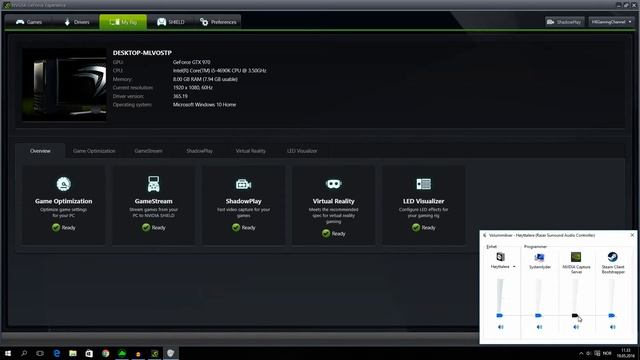Click the Steam Client Bootstrapper slider thumb

[x=611, y=315]
